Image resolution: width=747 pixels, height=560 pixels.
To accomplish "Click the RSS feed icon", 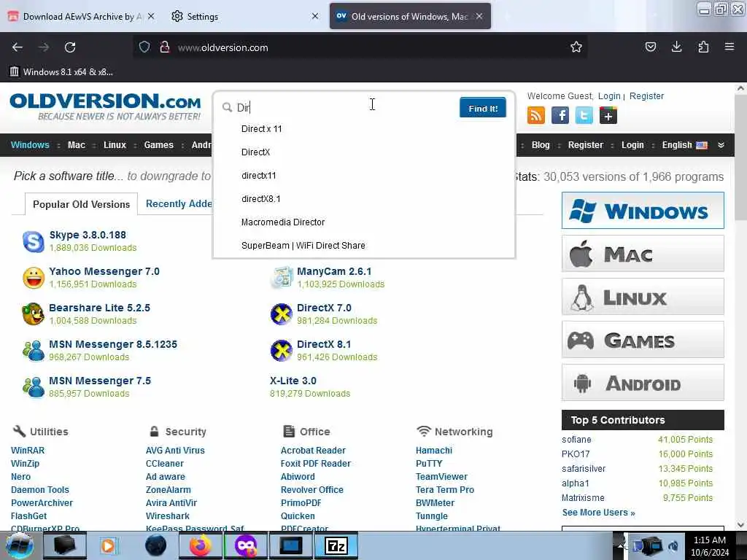I will [x=536, y=115].
